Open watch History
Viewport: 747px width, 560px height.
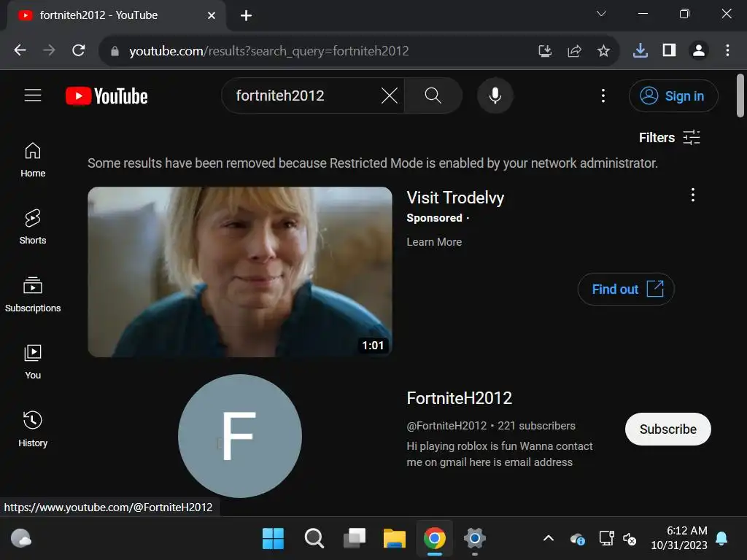click(x=33, y=429)
